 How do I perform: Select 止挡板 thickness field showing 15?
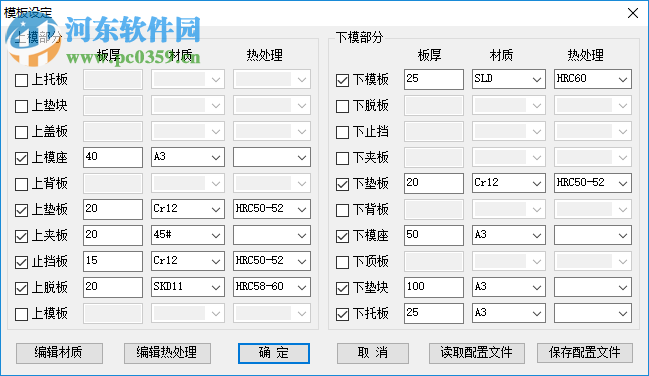[113, 261]
